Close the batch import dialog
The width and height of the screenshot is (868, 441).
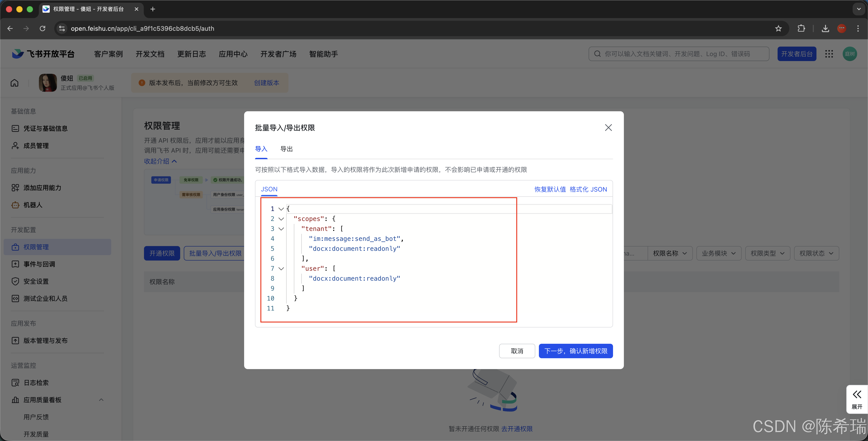608,128
